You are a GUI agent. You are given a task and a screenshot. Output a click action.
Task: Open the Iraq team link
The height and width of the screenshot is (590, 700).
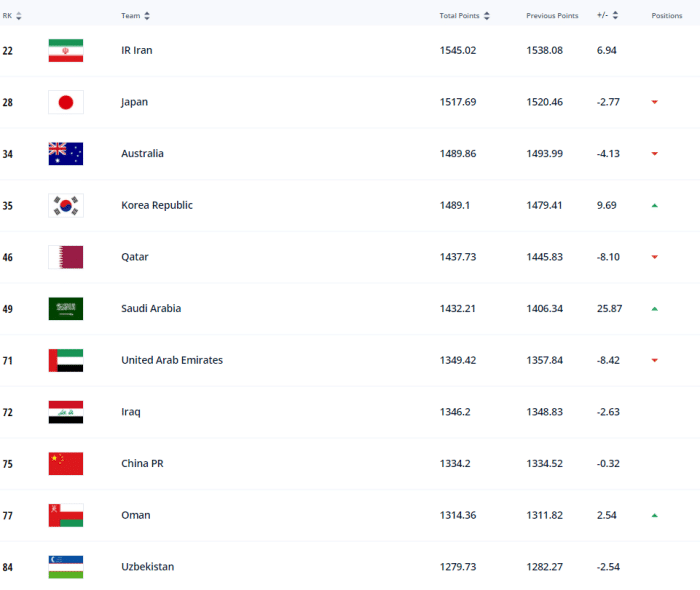(131, 412)
